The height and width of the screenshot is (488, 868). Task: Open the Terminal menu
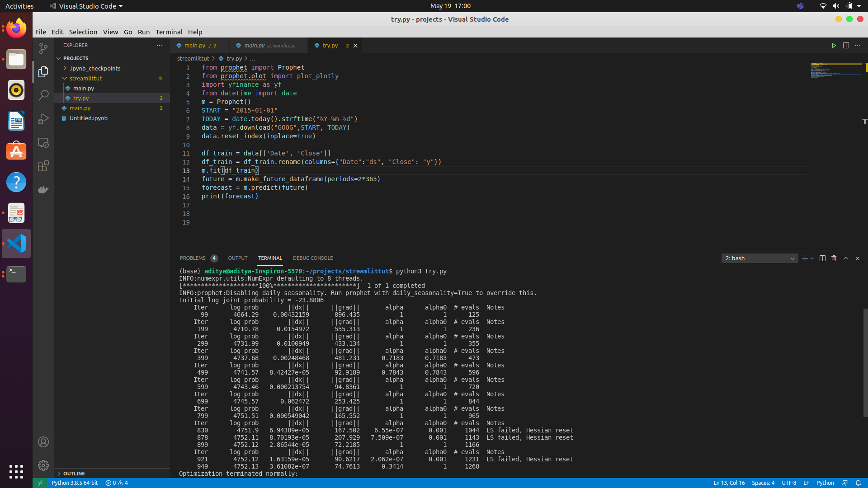[x=169, y=32]
